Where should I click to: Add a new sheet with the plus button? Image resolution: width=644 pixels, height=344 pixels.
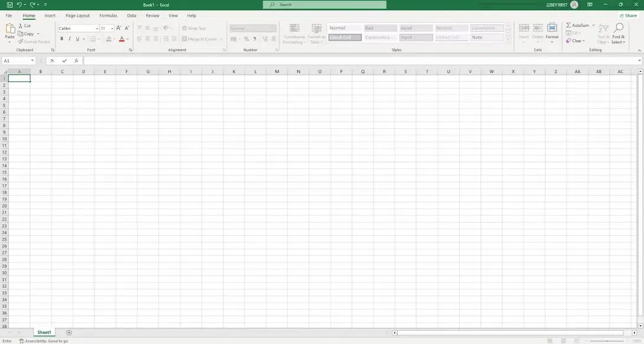tap(69, 332)
